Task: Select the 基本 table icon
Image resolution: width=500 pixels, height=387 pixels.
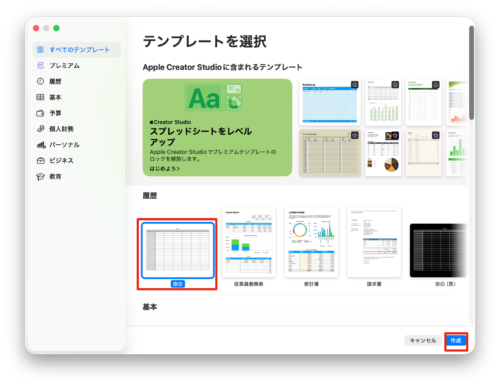Action: pyautogui.click(x=40, y=97)
